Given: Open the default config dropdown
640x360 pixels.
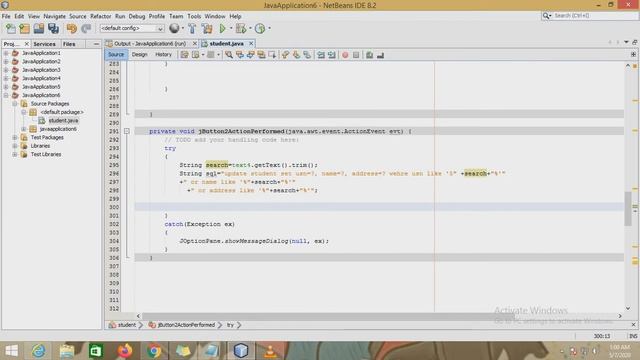Looking at the screenshot, I should coord(132,28).
